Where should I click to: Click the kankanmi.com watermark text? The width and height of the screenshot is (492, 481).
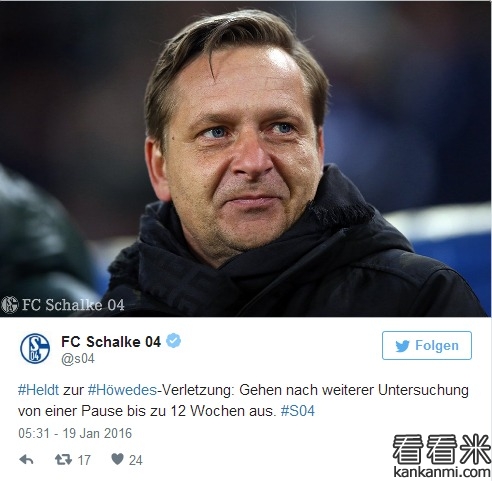point(442,472)
